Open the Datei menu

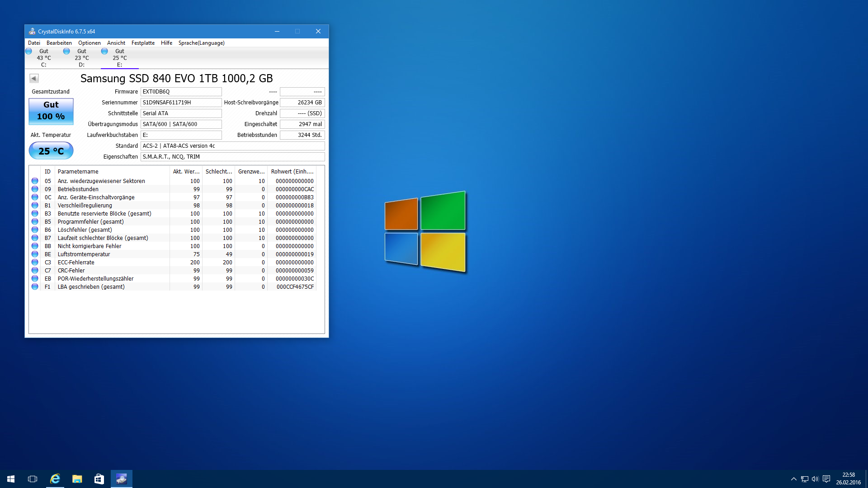pyautogui.click(x=34, y=43)
